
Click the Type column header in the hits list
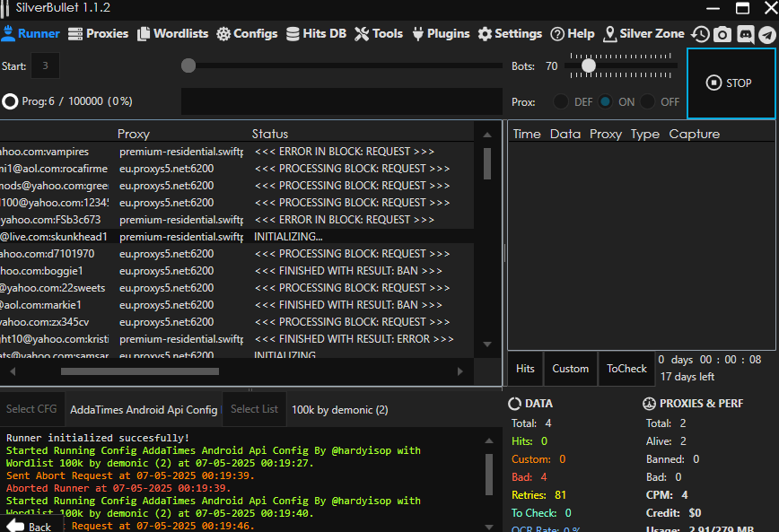click(x=645, y=134)
